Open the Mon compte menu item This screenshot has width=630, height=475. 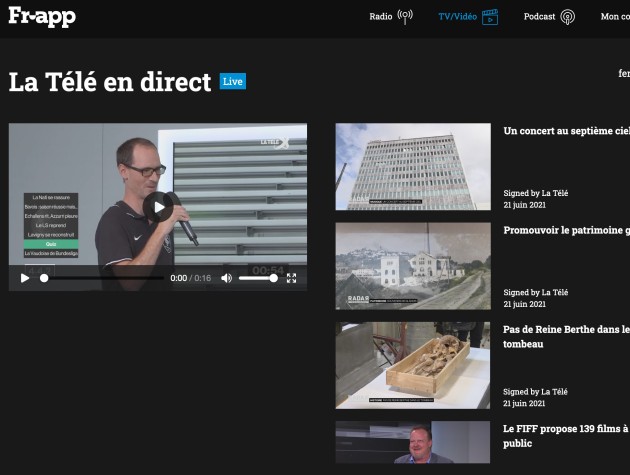tap(615, 16)
